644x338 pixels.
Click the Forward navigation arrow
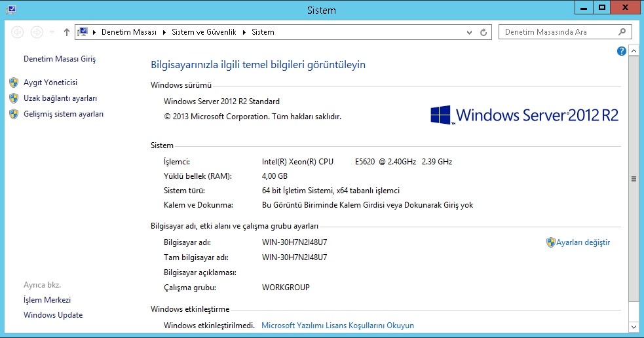coord(37,32)
